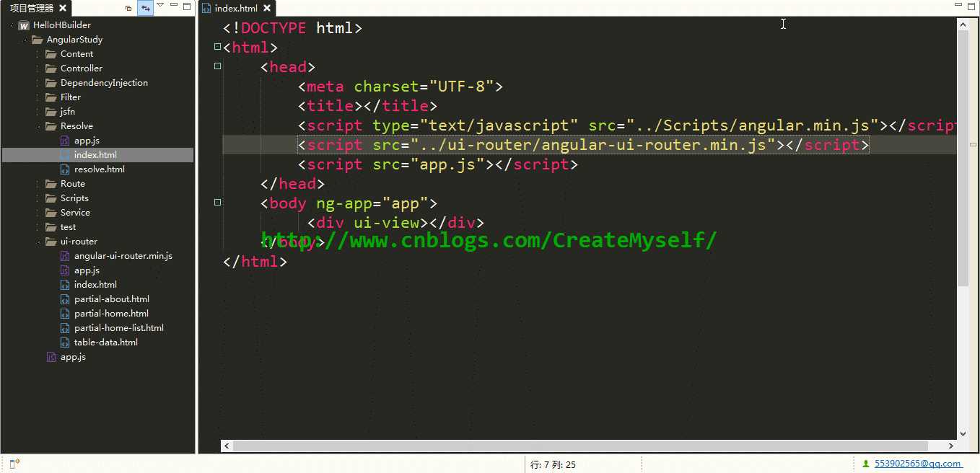Click the meta charset line in editor
980x473 pixels.
pos(401,87)
